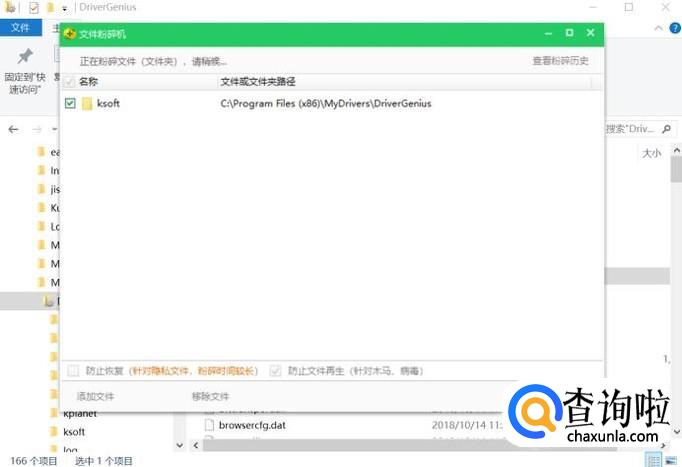This screenshot has width=682, height=467.
Task: Click the pin to Quick Access icon
Action: tap(25, 56)
